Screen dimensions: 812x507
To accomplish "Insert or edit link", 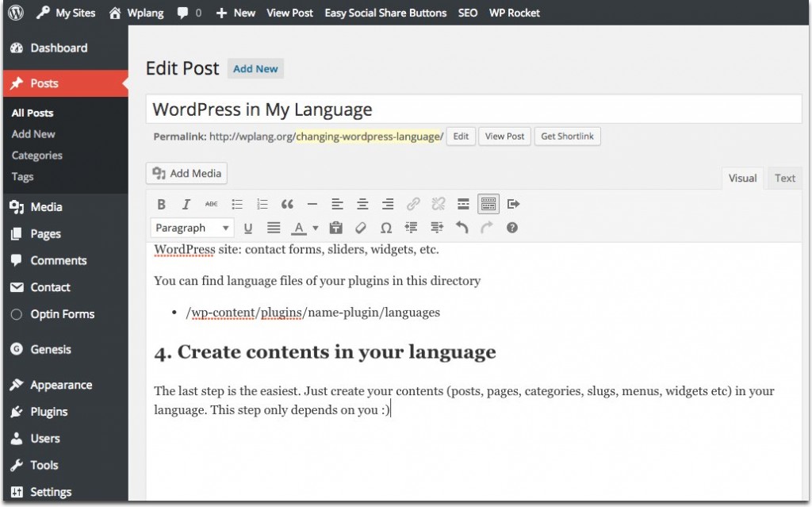I will point(412,204).
